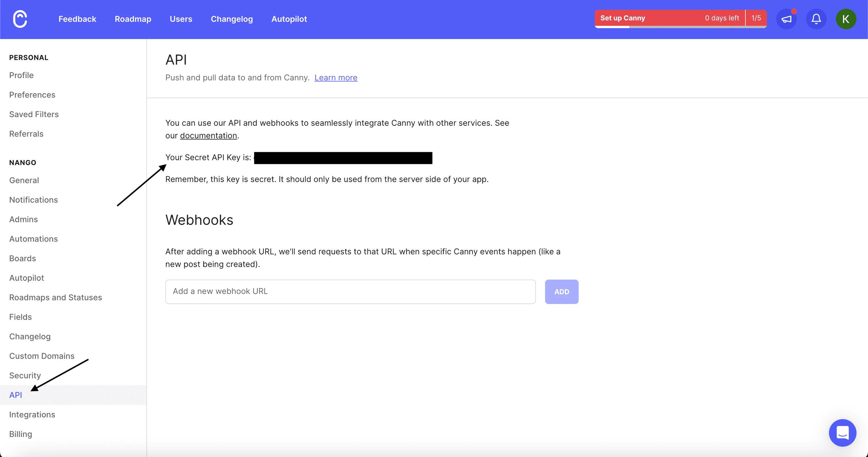Switch to the Users nav tab

(181, 19)
